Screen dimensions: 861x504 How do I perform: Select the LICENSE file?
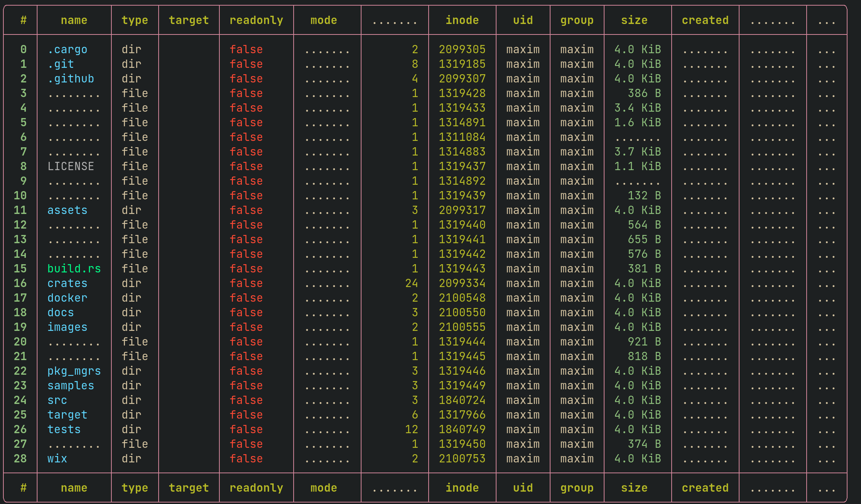coord(71,166)
